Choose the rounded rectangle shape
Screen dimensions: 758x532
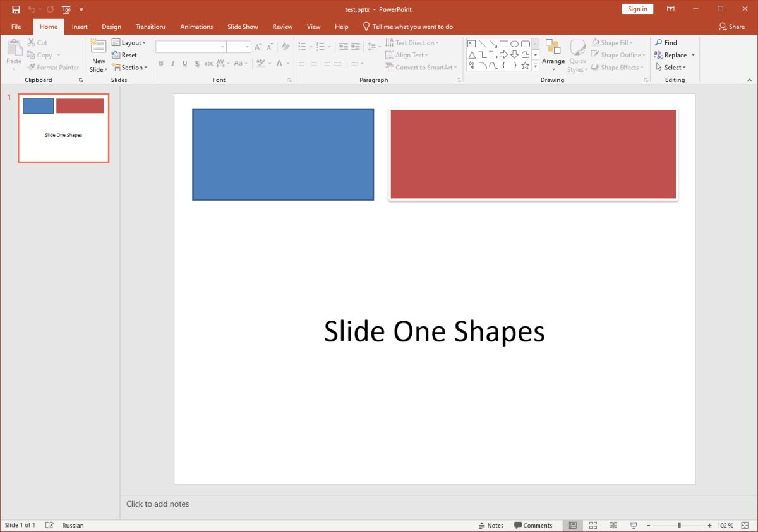525,44
